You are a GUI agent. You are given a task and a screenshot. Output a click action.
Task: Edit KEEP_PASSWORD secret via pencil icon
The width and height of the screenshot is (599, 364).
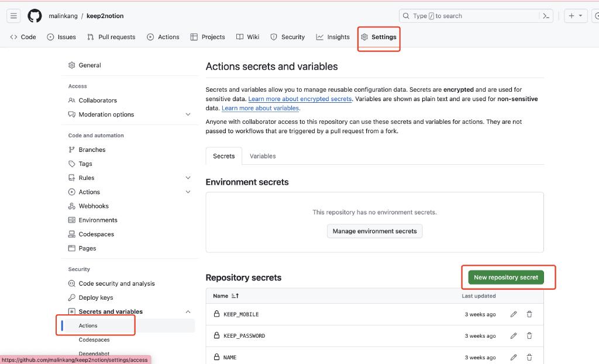514,336
